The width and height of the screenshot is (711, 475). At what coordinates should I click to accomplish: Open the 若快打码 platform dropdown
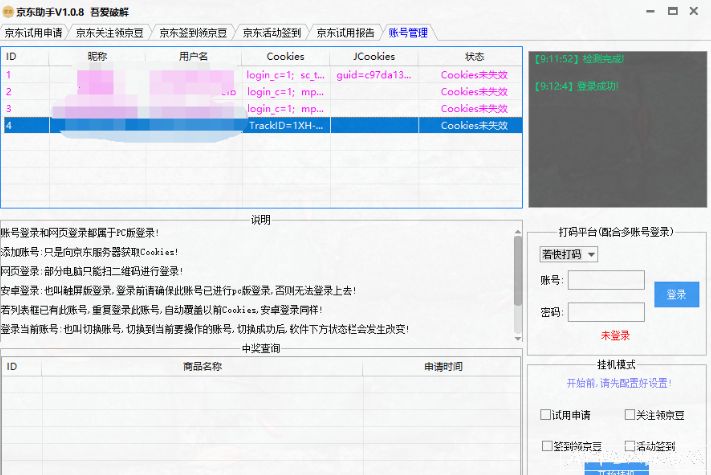click(569, 254)
